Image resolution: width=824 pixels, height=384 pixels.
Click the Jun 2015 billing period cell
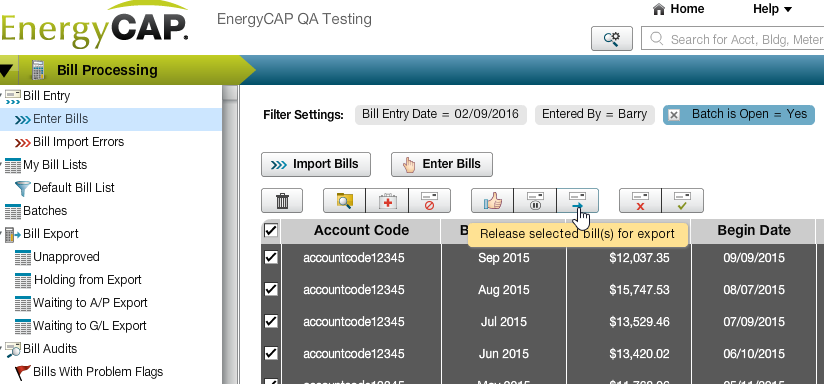(503, 354)
